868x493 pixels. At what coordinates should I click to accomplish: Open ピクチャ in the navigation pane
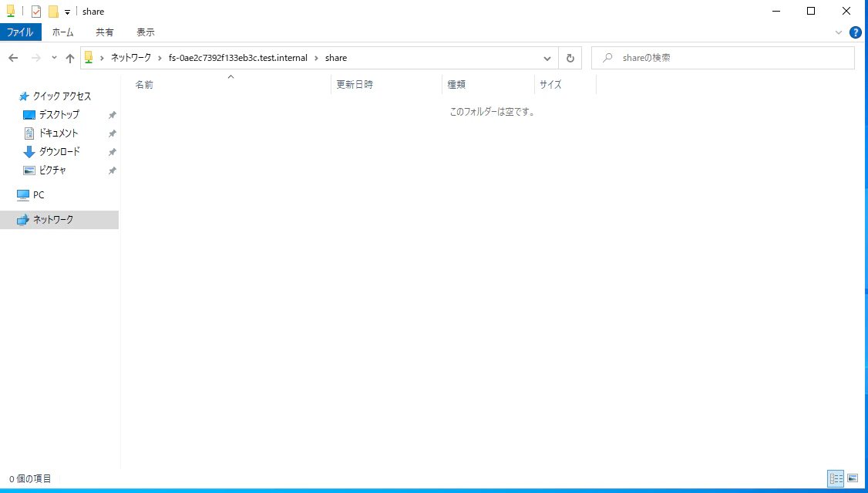click(52, 170)
